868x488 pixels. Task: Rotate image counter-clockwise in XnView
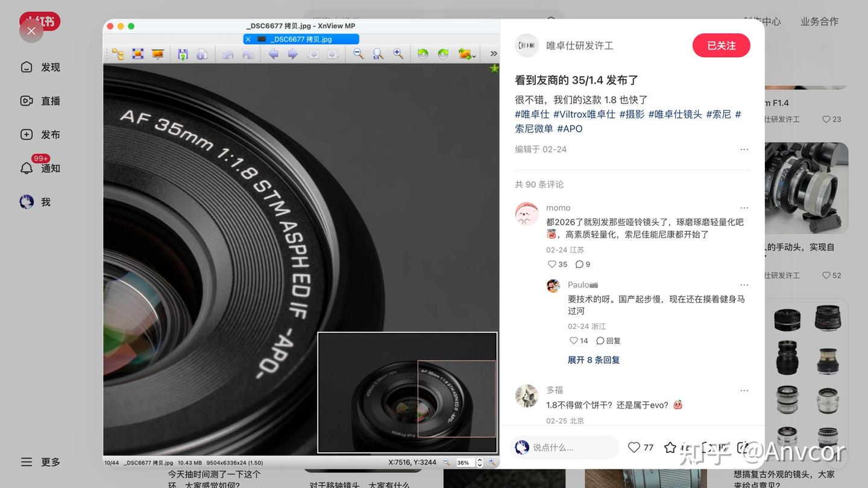423,54
